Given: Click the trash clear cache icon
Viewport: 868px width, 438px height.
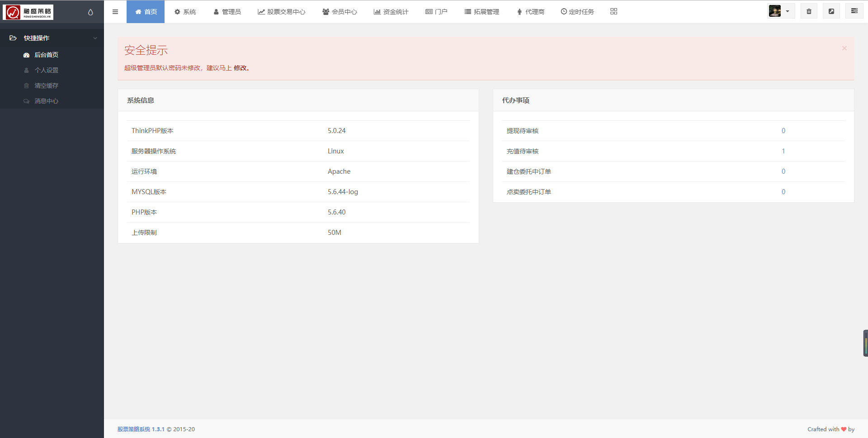Looking at the screenshot, I should (x=809, y=12).
